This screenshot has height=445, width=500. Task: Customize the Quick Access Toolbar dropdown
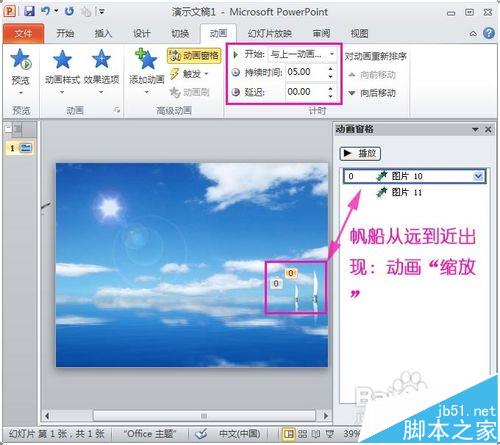point(102,12)
